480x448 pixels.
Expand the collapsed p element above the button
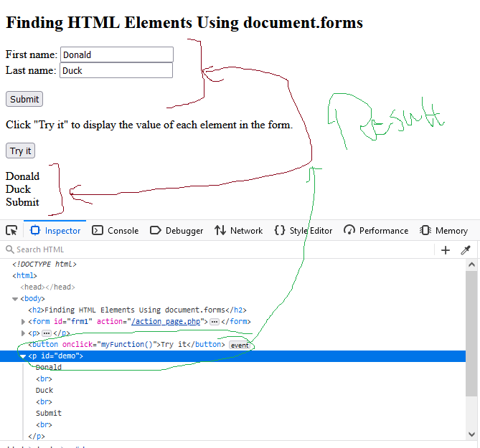pos(23,333)
